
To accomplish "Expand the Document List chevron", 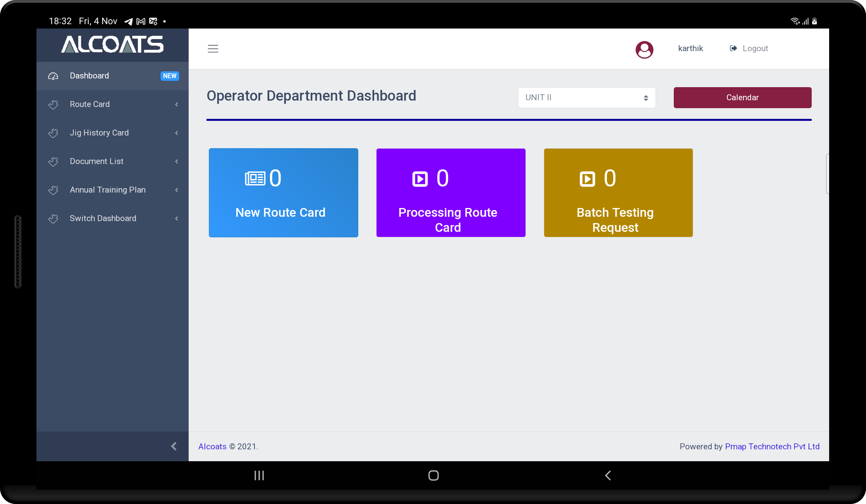I will (x=176, y=162).
